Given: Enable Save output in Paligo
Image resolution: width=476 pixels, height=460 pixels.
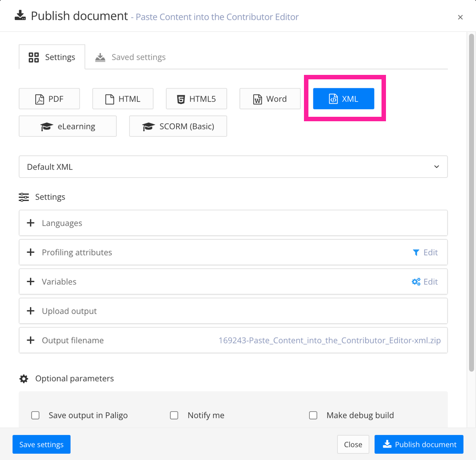Looking at the screenshot, I should coord(35,415).
